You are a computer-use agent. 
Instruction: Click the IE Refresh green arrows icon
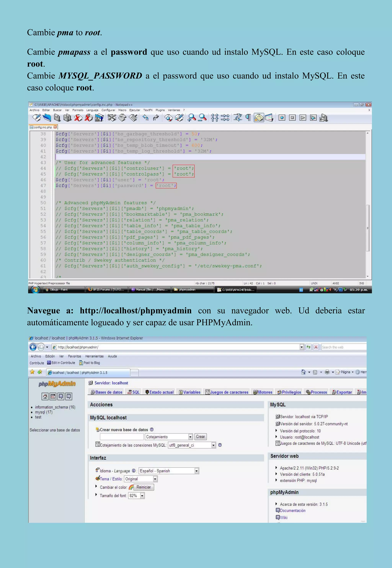coord(309,347)
